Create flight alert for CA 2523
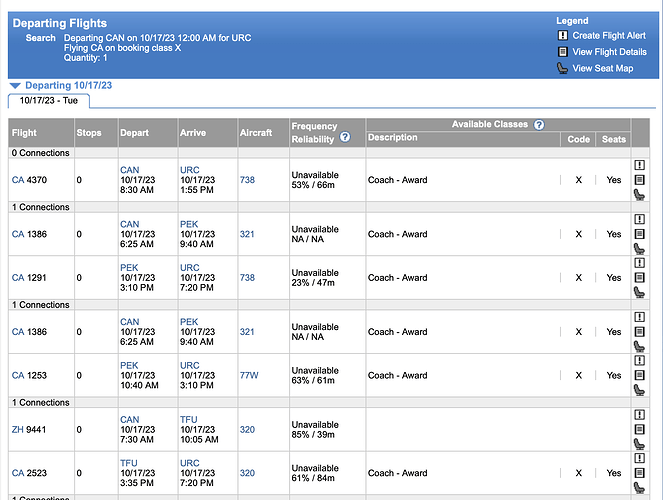 pyautogui.click(x=639, y=458)
